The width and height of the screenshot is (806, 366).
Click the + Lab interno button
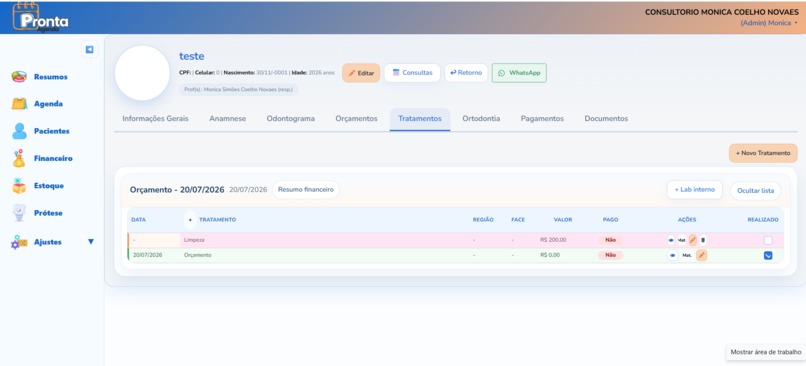[x=694, y=190]
